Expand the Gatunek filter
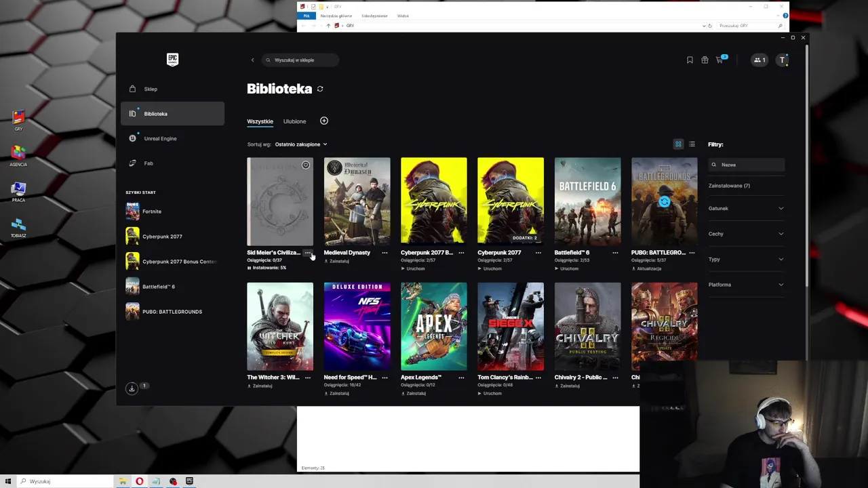The width and height of the screenshot is (868, 488). click(746, 209)
